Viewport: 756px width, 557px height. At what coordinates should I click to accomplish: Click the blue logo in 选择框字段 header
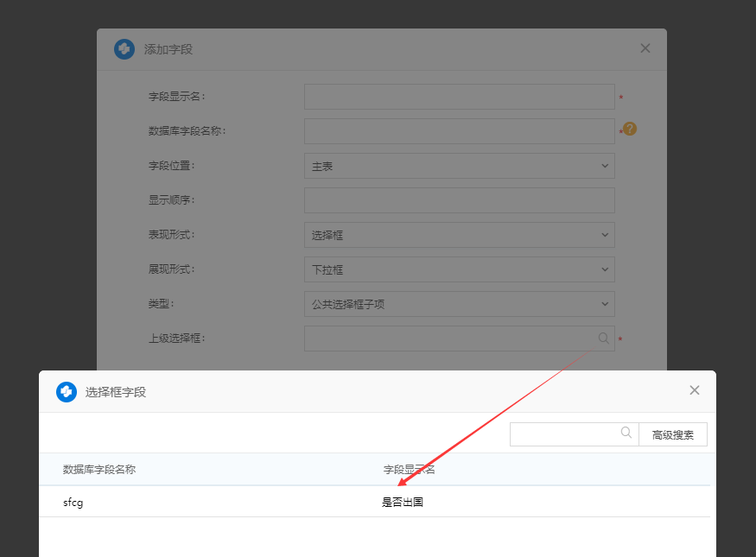click(x=67, y=392)
